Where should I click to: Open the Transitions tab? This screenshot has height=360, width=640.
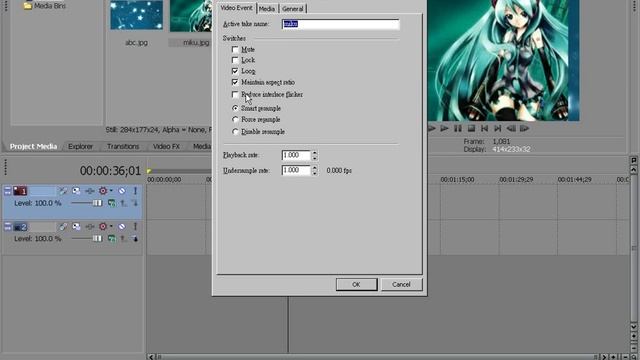(123, 146)
